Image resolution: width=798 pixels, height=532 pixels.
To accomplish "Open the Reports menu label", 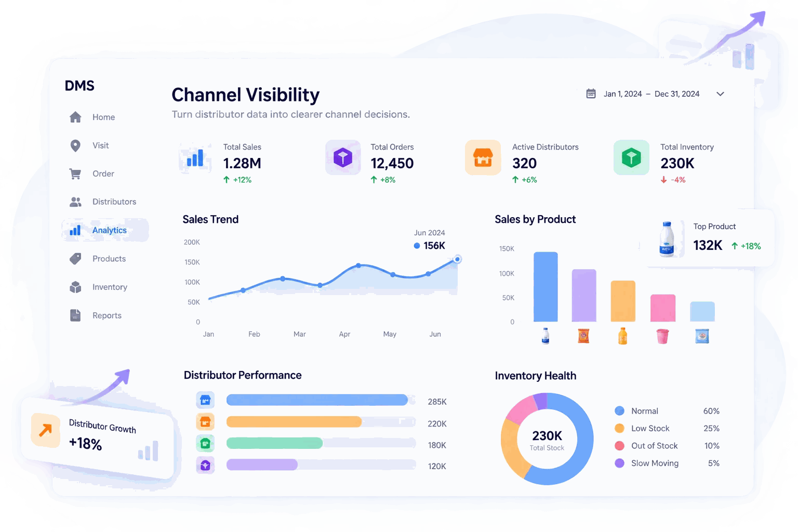I will pos(107,315).
